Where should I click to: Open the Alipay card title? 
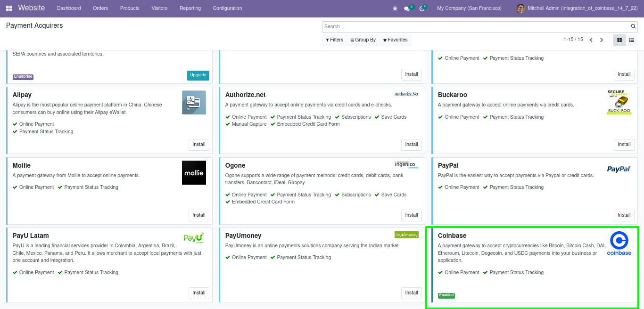click(x=22, y=95)
